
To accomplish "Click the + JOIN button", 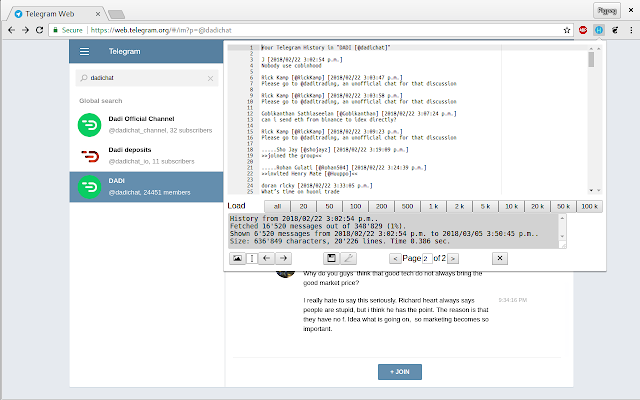I will pos(400,371).
